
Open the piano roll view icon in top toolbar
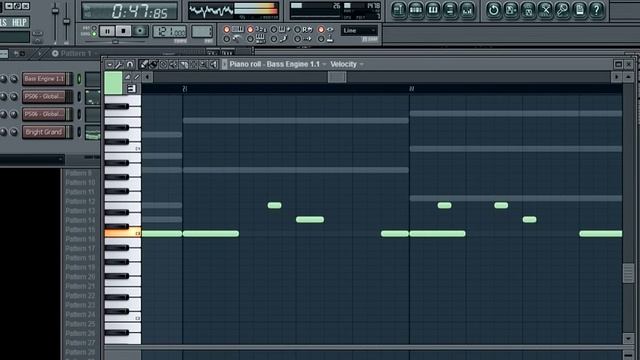click(433, 10)
